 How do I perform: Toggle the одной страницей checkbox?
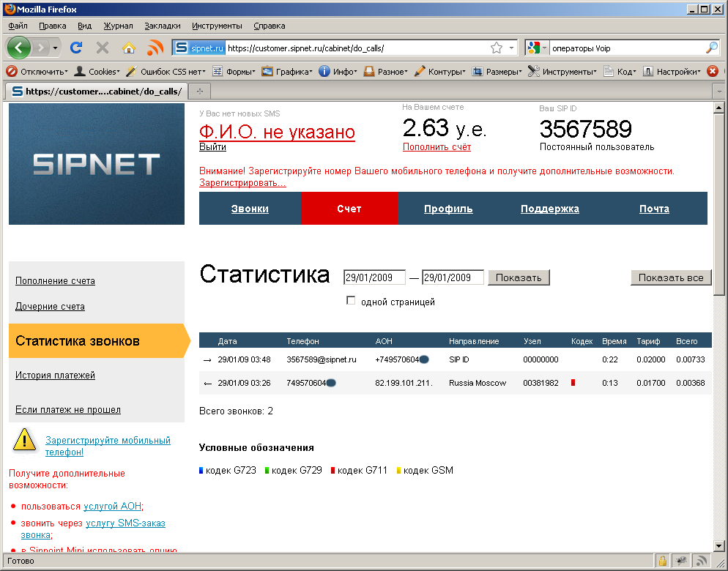click(351, 301)
